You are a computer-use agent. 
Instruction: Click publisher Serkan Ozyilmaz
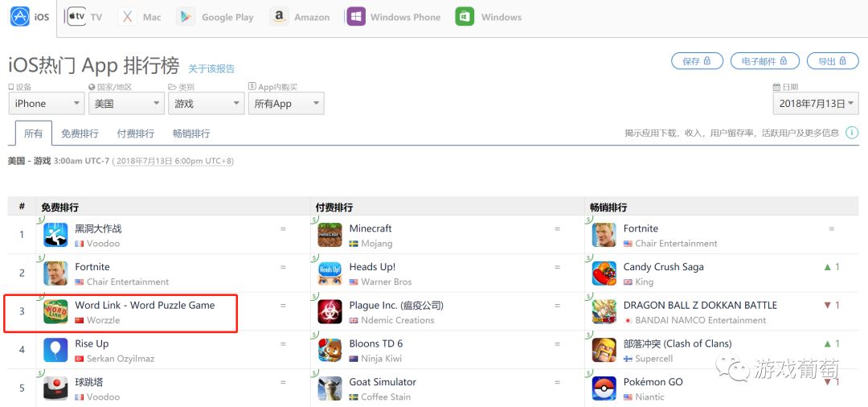tap(121, 358)
